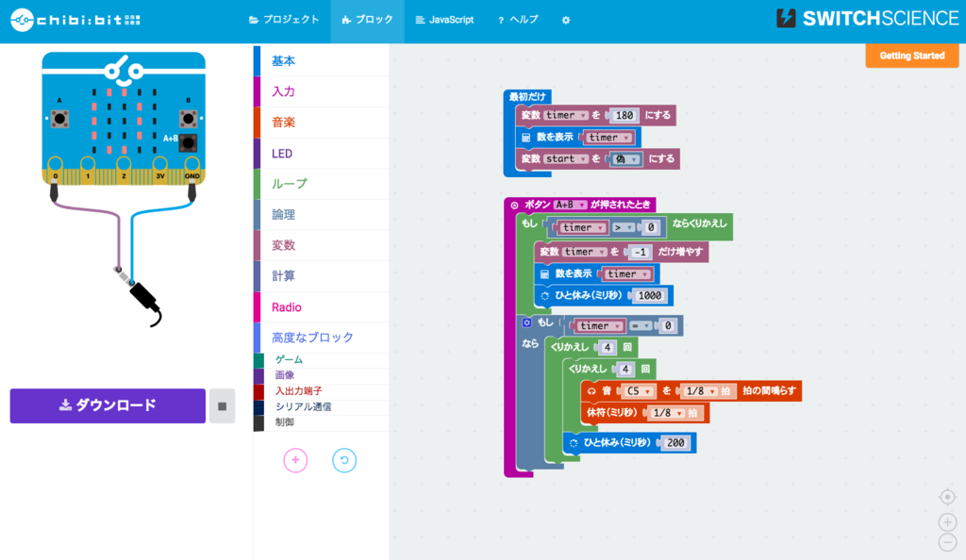Open LED block category

[322, 154]
